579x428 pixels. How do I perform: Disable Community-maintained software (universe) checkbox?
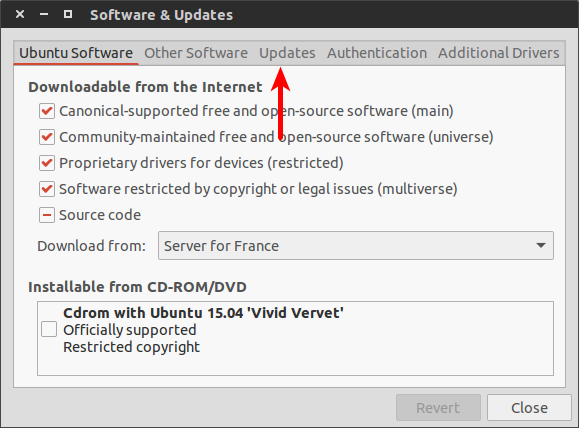(x=47, y=137)
